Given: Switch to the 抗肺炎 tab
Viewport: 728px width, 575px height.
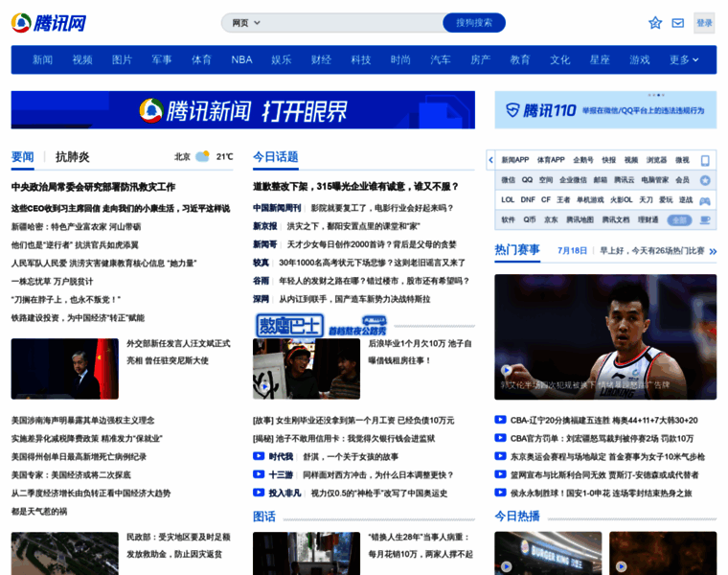Looking at the screenshot, I should click(72, 156).
